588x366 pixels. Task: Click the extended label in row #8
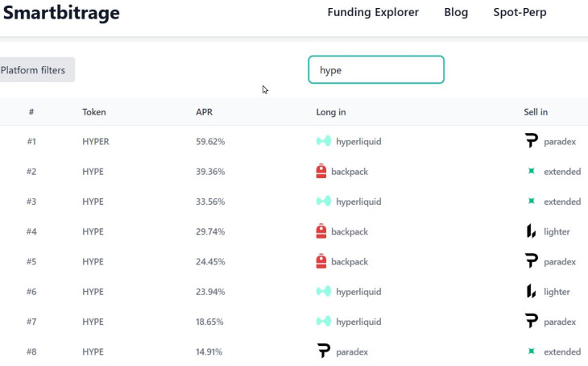click(562, 351)
